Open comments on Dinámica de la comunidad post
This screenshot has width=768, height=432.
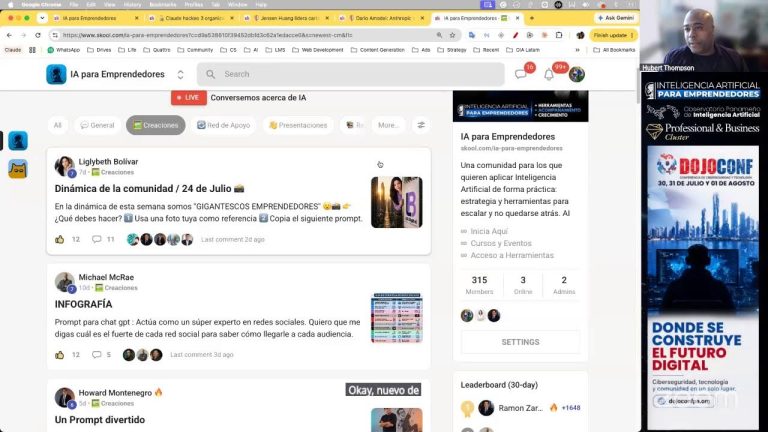96,240
